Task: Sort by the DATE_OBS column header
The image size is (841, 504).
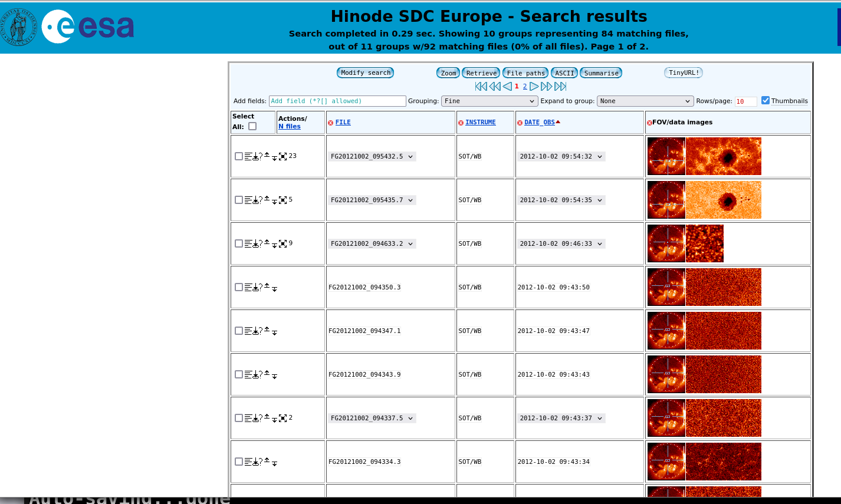Action: [x=539, y=122]
